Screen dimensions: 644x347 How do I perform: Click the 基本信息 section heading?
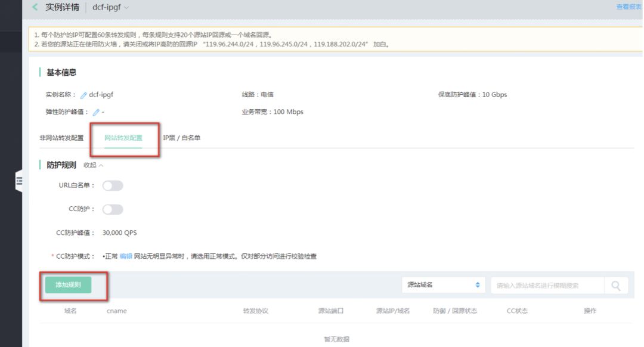tap(61, 73)
